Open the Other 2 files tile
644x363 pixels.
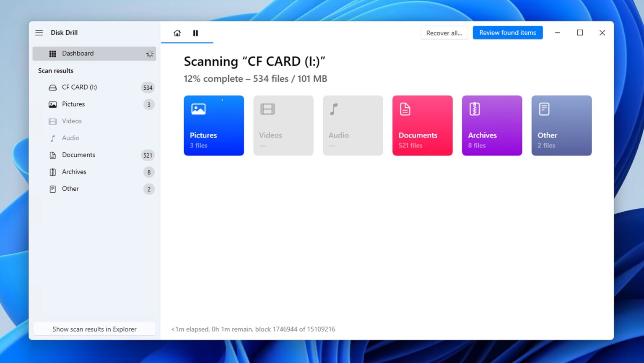[562, 125]
